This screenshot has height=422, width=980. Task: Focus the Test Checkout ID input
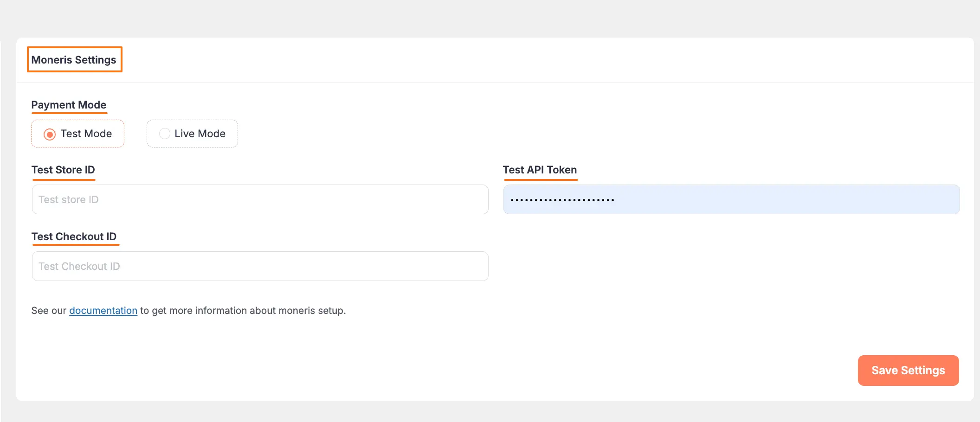[259, 266]
